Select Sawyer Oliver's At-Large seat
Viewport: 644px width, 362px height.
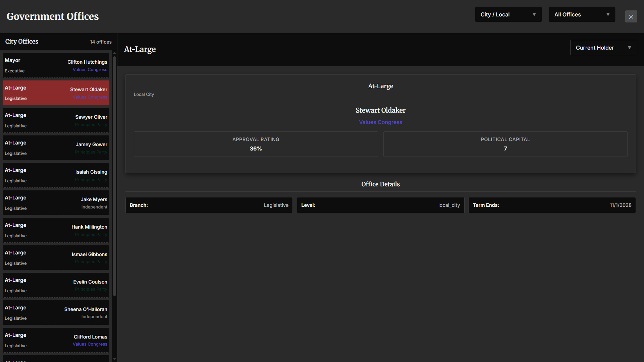coord(56,120)
